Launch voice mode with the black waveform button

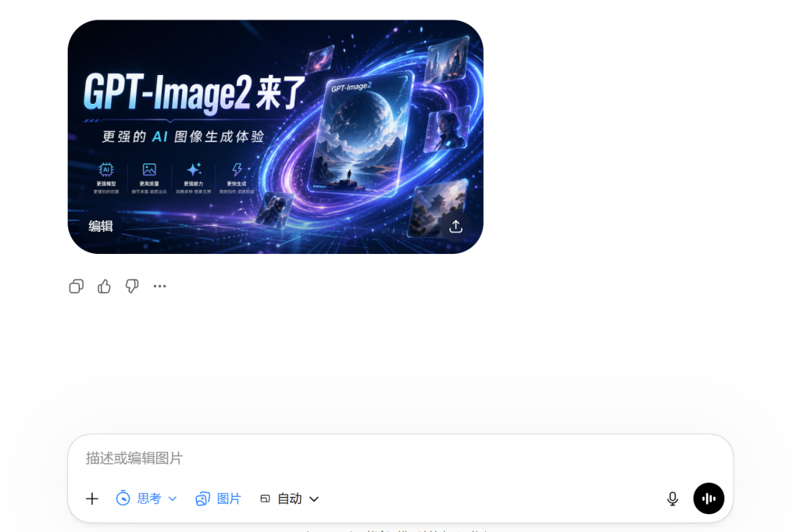click(x=709, y=498)
